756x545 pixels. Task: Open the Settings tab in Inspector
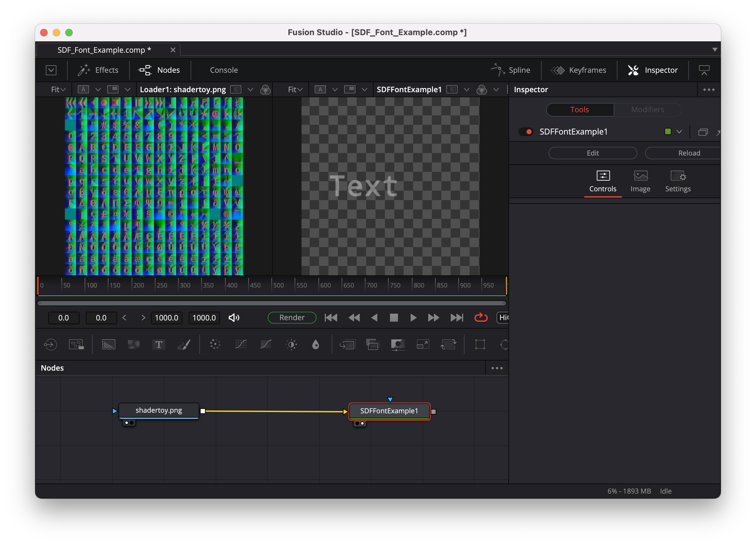point(678,182)
